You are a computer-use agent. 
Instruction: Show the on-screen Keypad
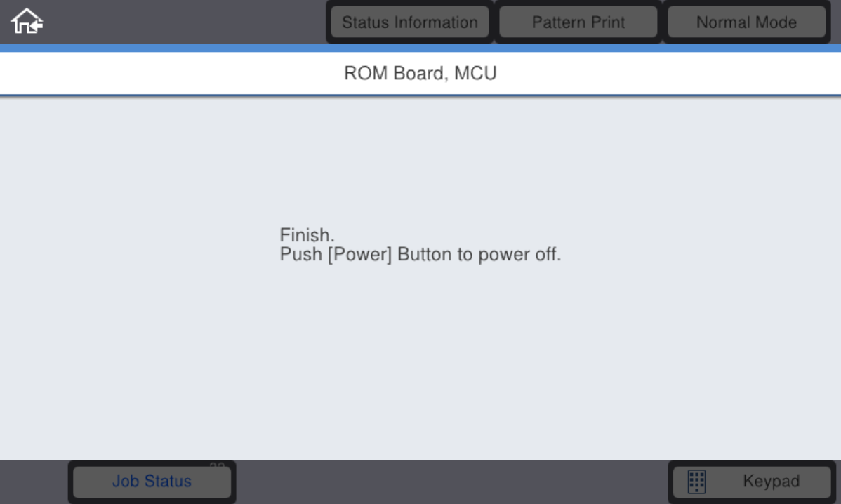click(752, 482)
